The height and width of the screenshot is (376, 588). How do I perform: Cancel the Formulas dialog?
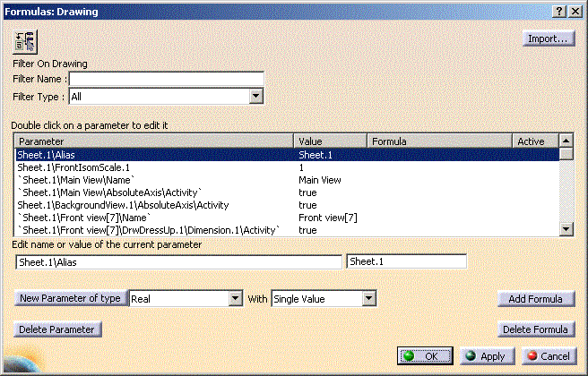(548, 355)
